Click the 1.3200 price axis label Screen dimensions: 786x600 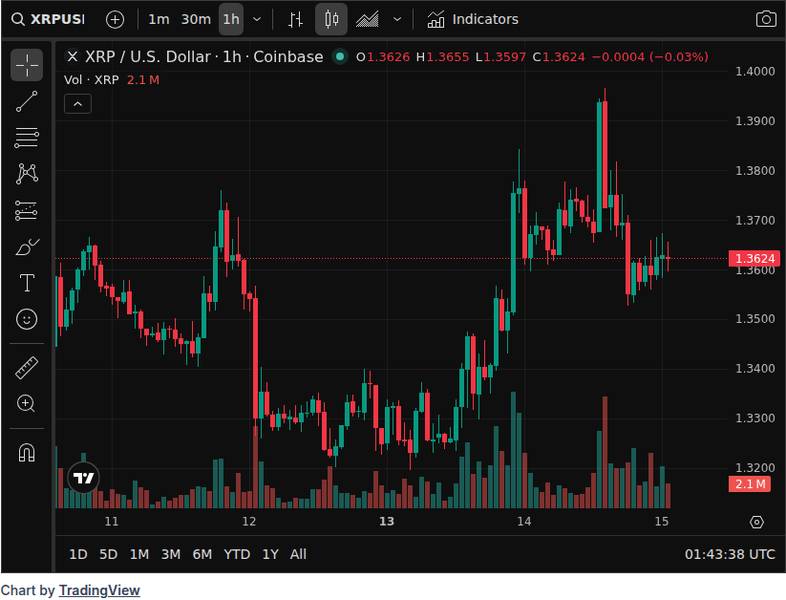point(755,468)
